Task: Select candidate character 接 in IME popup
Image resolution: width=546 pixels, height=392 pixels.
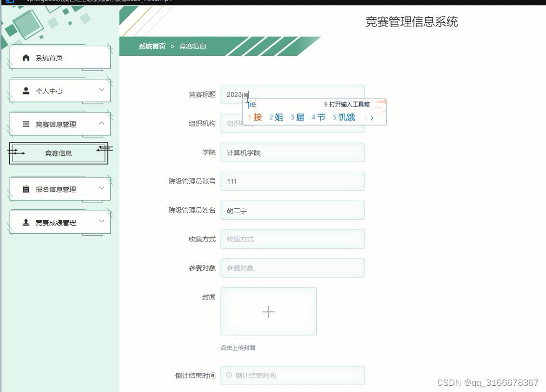Action: click(x=258, y=117)
